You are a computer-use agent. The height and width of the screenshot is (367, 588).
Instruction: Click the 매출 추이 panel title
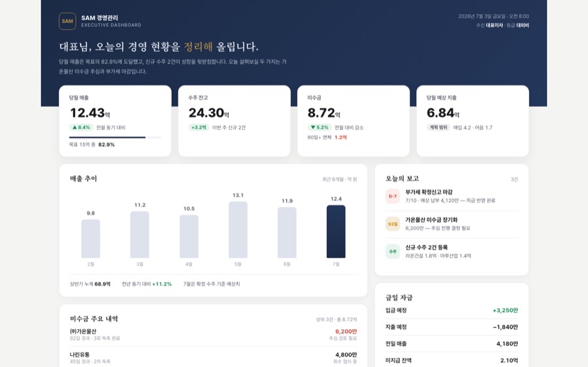coord(83,179)
